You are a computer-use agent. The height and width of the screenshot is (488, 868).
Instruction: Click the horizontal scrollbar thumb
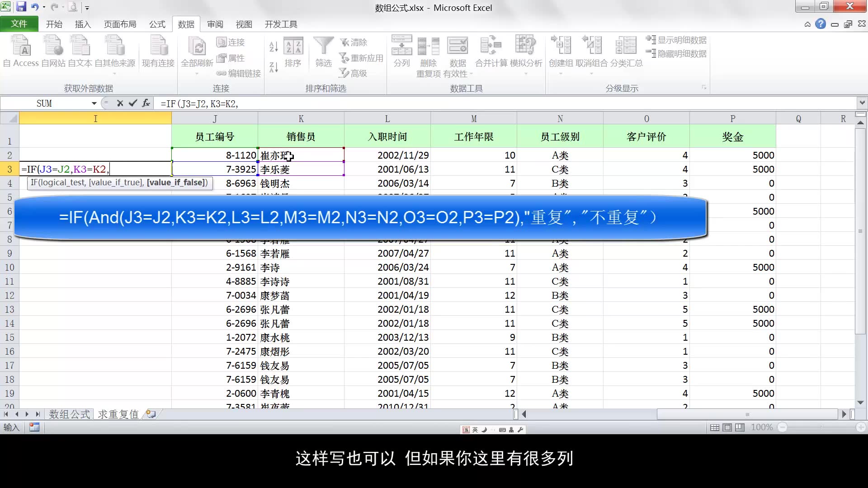747,414
